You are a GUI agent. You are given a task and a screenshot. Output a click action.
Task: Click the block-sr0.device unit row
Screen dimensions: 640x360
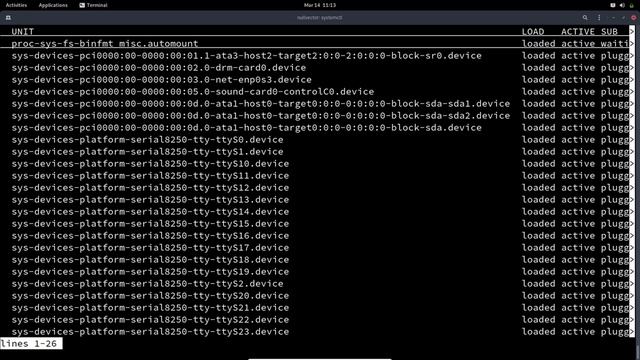click(247, 56)
